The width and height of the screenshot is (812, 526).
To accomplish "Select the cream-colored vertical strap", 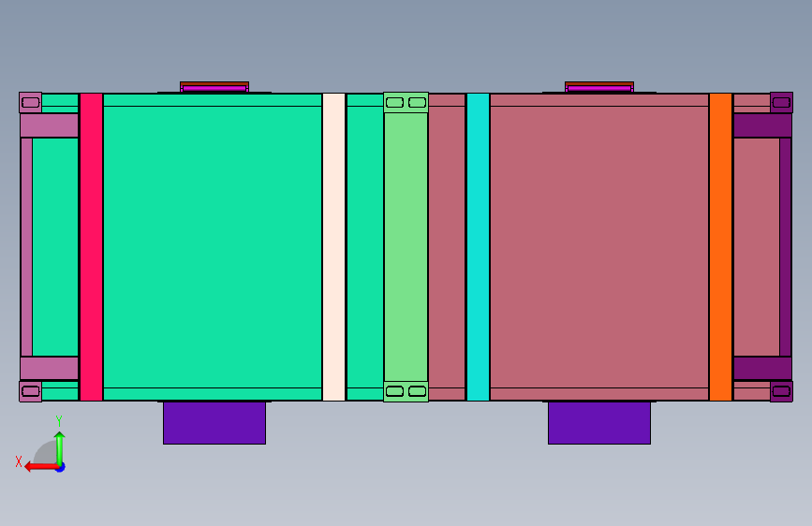I will (333, 247).
